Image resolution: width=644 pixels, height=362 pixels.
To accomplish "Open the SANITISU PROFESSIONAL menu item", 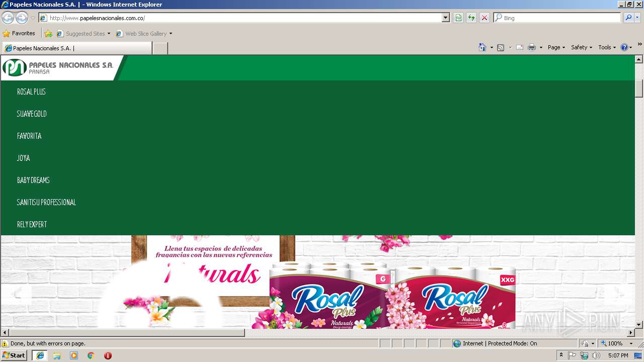I will click(46, 203).
